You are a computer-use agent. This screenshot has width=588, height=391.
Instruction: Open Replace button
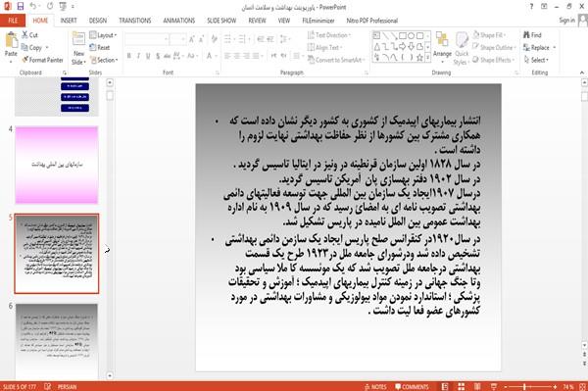pos(539,48)
